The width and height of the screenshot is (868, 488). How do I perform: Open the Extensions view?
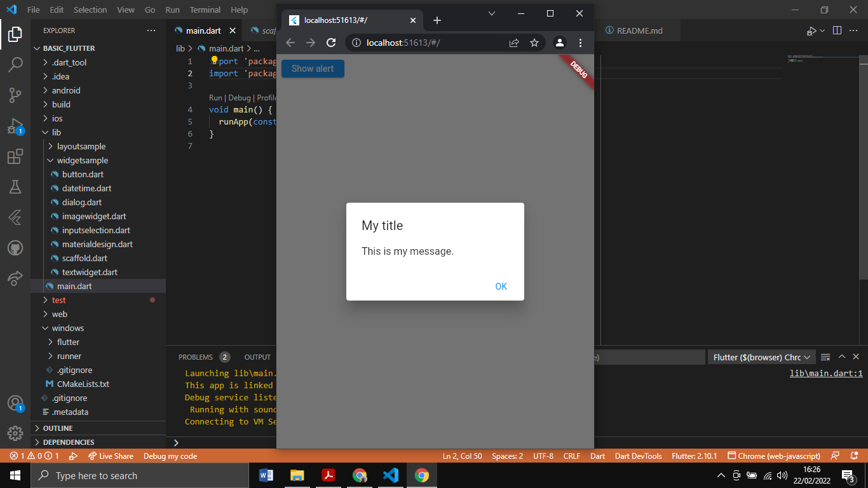point(15,157)
